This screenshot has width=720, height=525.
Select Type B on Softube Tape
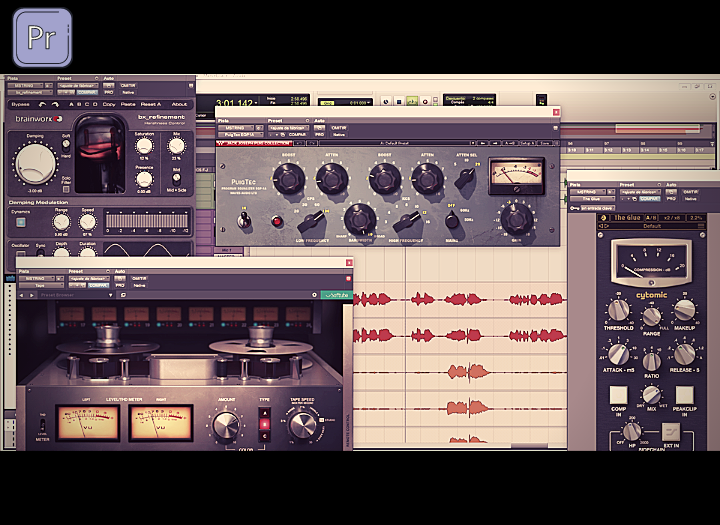(264, 424)
